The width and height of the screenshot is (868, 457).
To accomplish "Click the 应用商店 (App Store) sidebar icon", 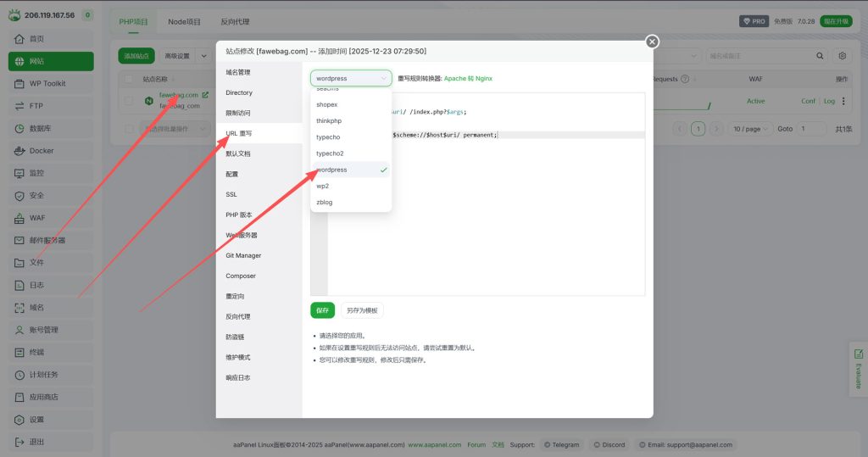I will point(19,397).
